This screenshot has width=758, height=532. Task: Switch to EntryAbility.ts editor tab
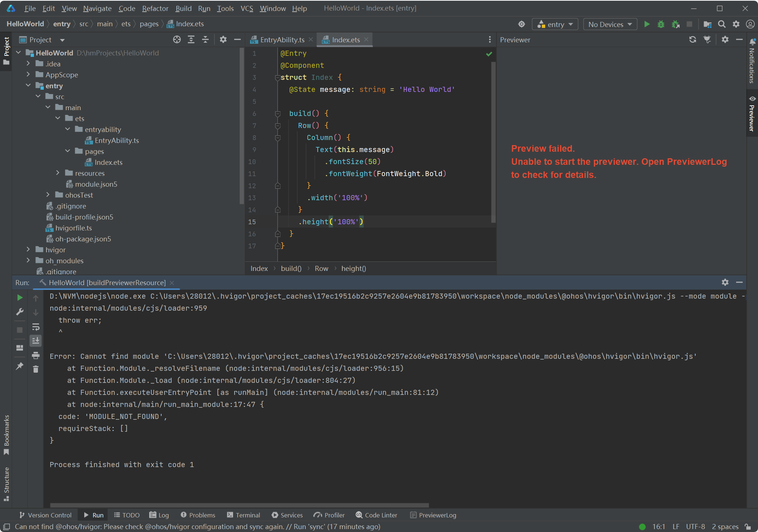[x=282, y=40]
